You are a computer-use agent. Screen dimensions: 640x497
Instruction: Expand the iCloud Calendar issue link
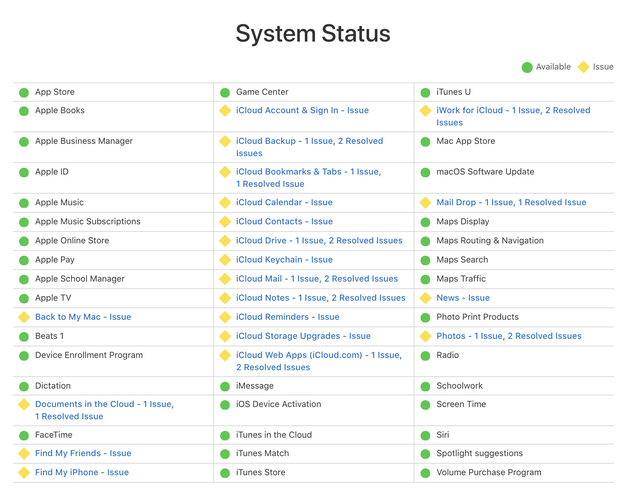point(284,203)
